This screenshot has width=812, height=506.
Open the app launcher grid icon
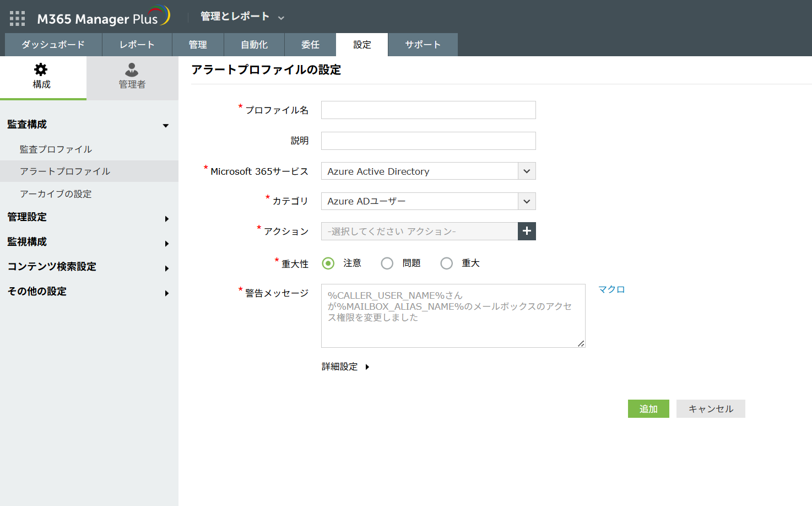coord(17,18)
